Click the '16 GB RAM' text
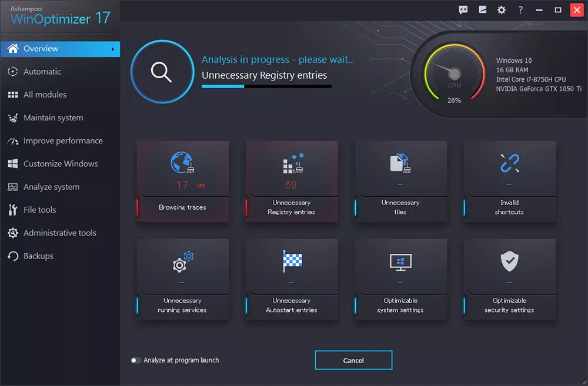The image size is (588, 386). click(x=512, y=70)
